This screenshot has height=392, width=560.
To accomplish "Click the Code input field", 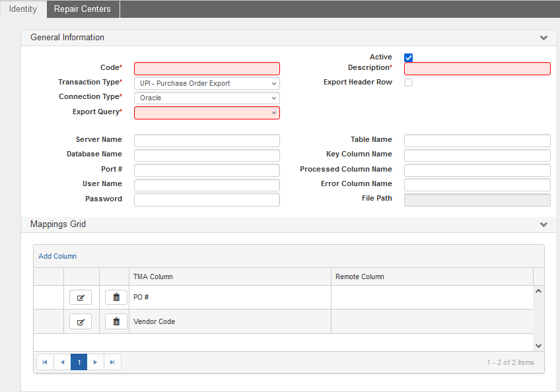I will coord(207,69).
